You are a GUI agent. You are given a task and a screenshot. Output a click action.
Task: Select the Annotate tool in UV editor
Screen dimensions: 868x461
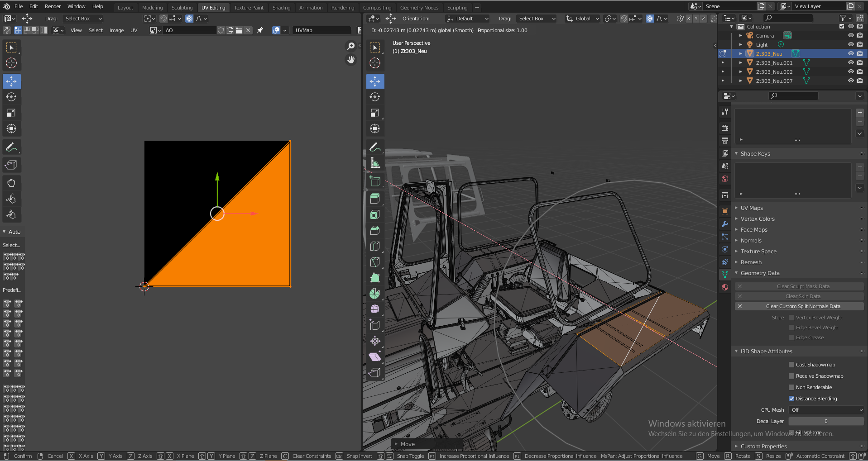[11, 147]
